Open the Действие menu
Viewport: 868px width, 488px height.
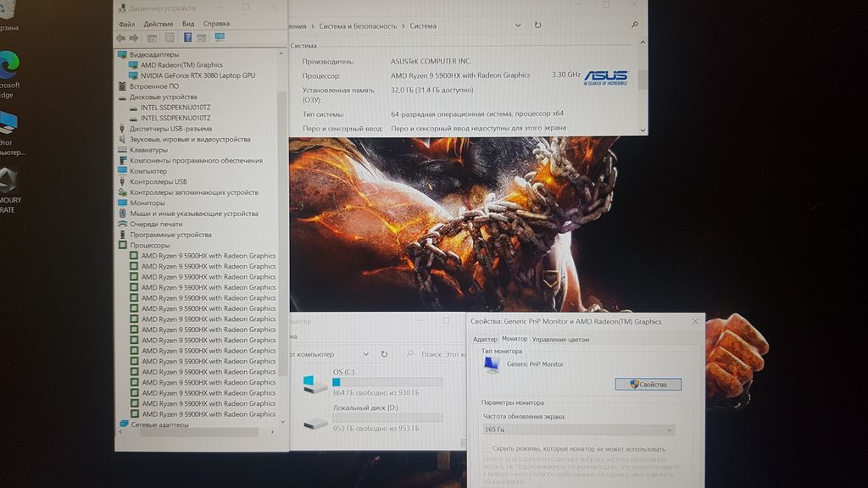point(159,24)
